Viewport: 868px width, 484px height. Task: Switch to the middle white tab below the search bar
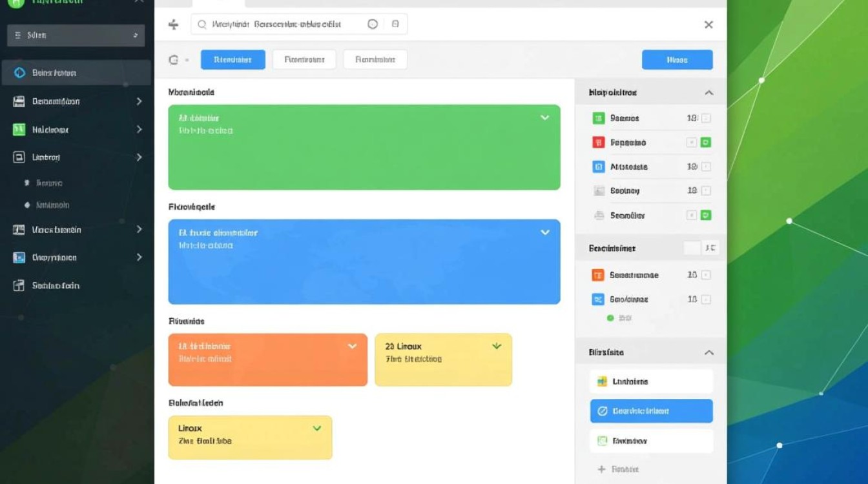point(304,60)
